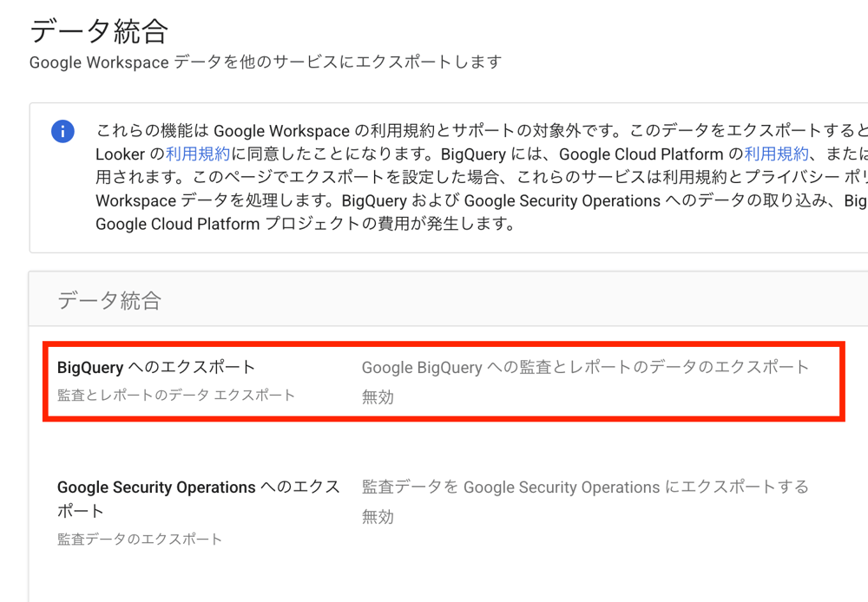Open Google Security Operations へのエクスポート setting

(198, 499)
